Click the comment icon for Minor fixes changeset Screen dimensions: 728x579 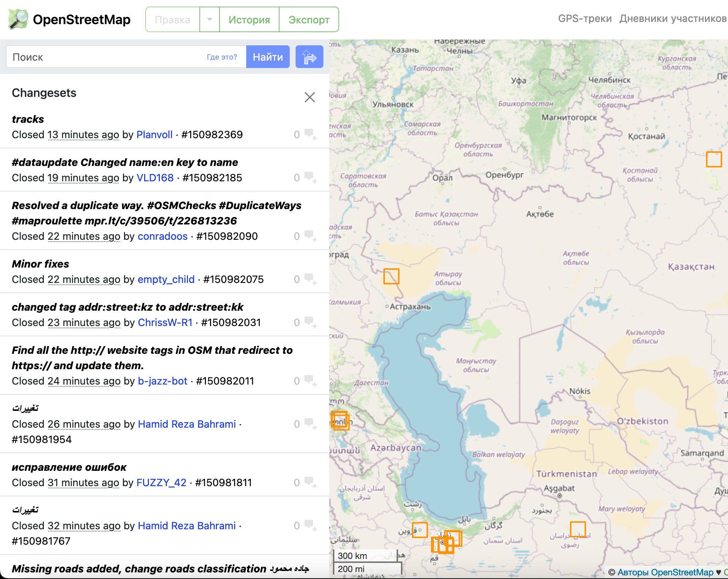point(310,279)
